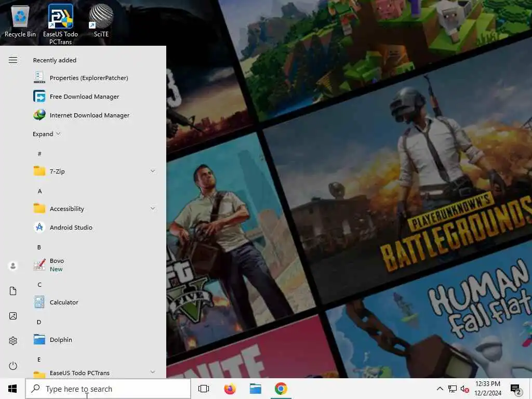
Task: Open Dolphin file manager
Action: pos(95,339)
